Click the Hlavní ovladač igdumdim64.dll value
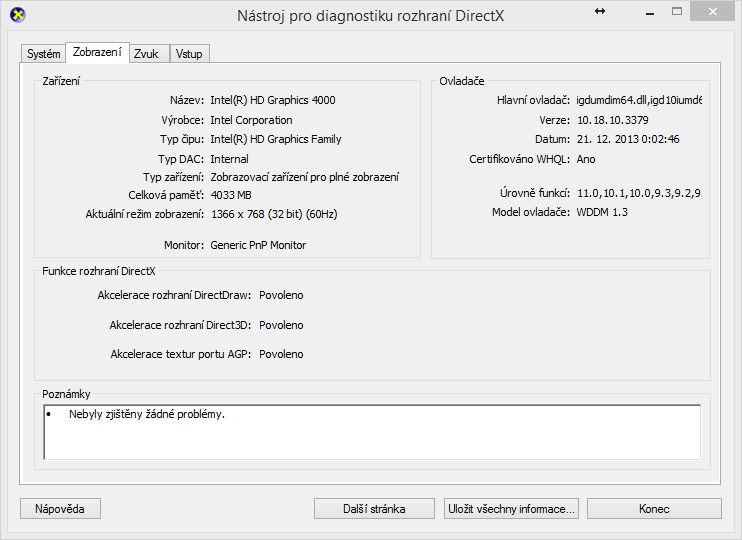 639,101
